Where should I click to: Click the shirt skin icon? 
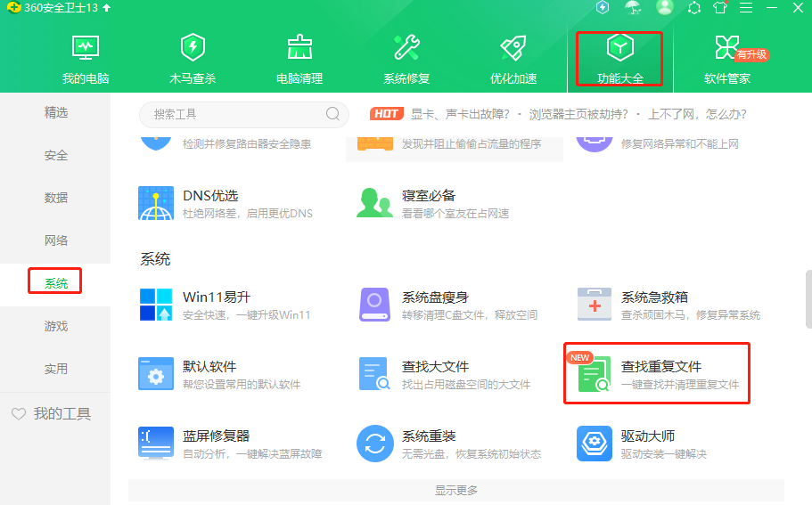click(720, 8)
